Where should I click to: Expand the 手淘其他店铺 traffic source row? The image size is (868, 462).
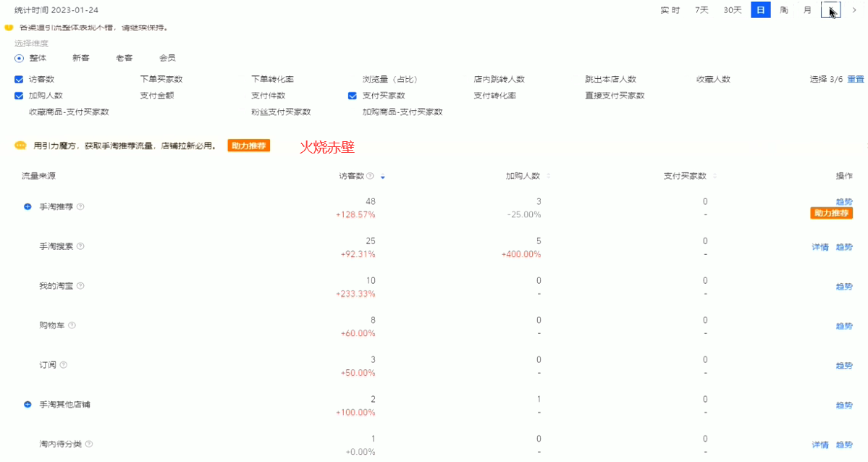point(28,404)
